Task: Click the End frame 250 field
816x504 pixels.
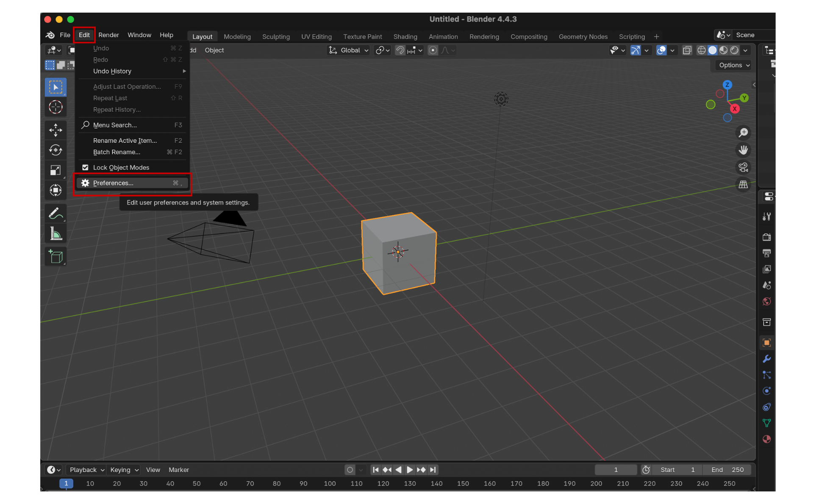Action: 727,470
